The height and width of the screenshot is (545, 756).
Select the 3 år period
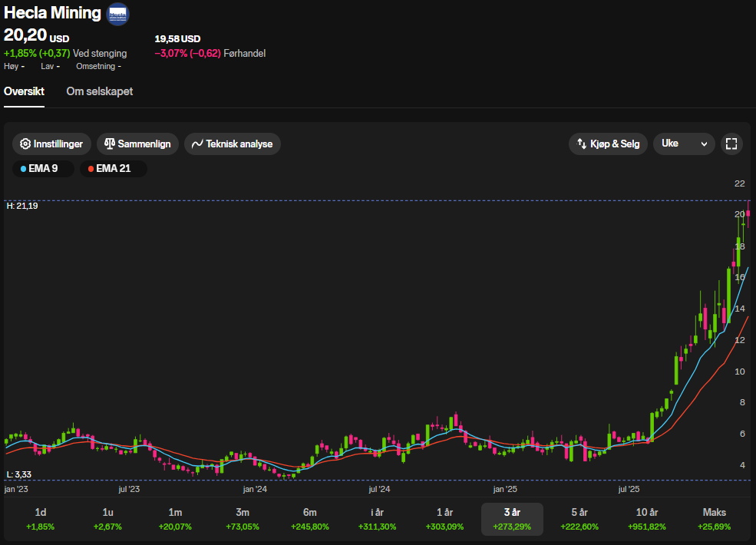512,519
